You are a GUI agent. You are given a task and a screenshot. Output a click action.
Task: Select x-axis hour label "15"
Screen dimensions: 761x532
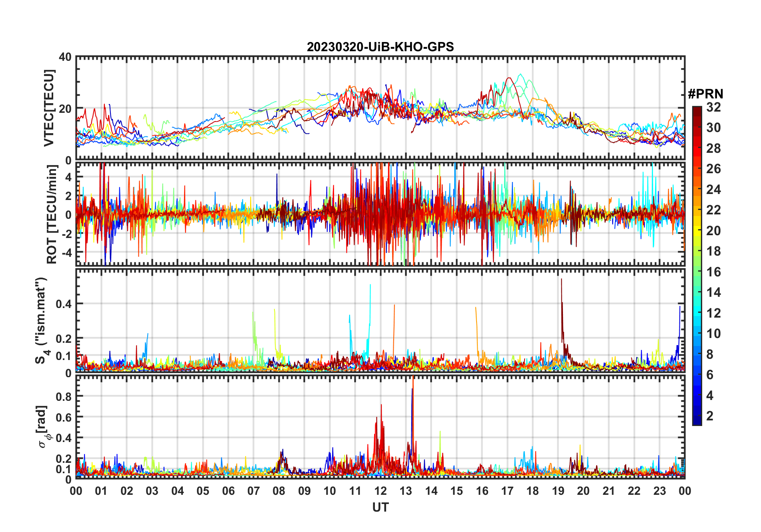457,491
